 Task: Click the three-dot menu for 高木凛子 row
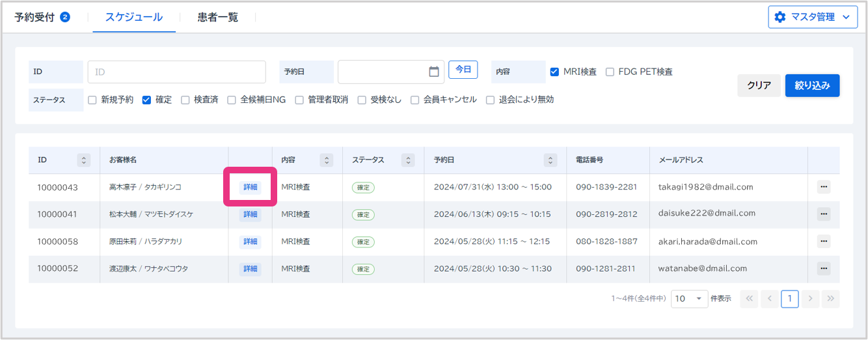(x=824, y=187)
